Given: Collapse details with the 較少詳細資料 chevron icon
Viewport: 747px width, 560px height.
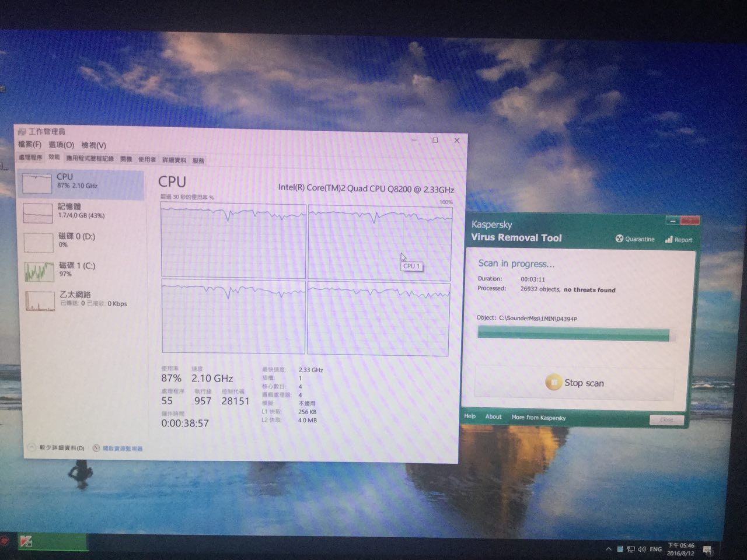Looking at the screenshot, I should click(x=32, y=447).
